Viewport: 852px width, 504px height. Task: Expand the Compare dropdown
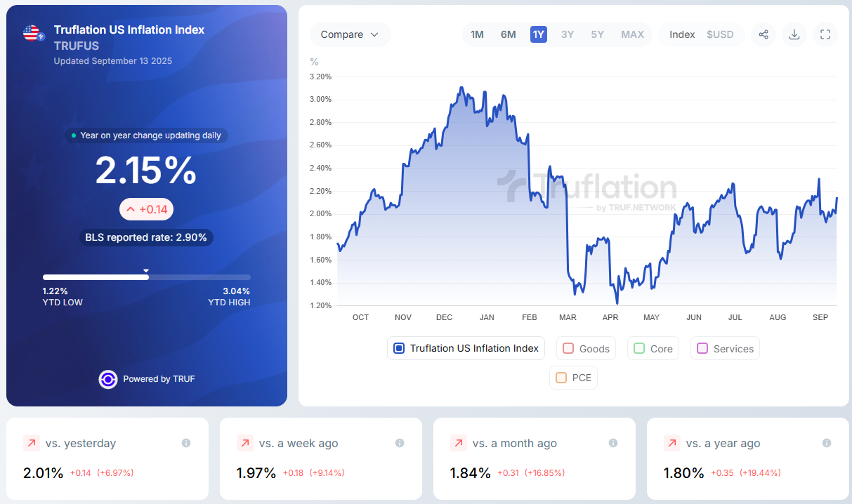tap(350, 34)
